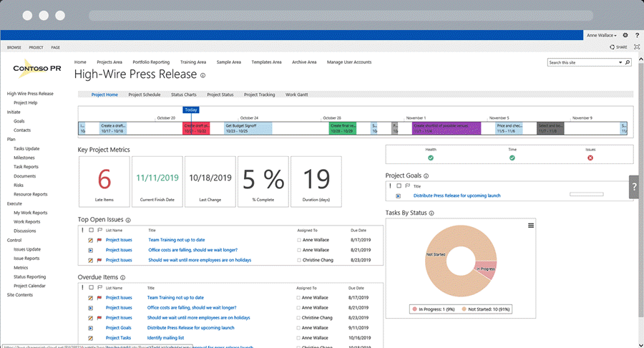Check the Christine Chang box in Top Open Issues
This screenshot has width=644, height=348.
click(x=299, y=261)
